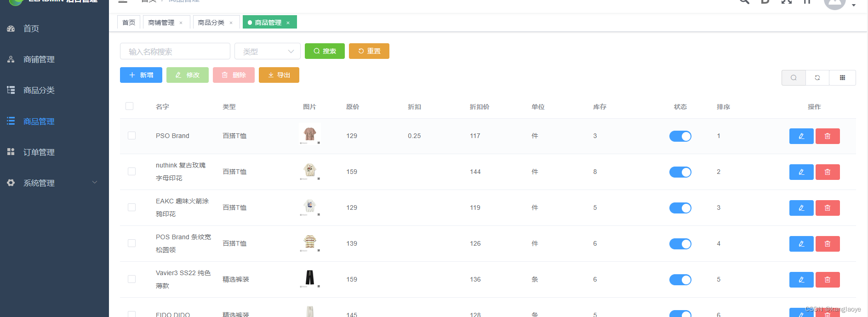Open POS Brand striped shirt thumbnail
The width and height of the screenshot is (868, 317).
[x=310, y=242]
